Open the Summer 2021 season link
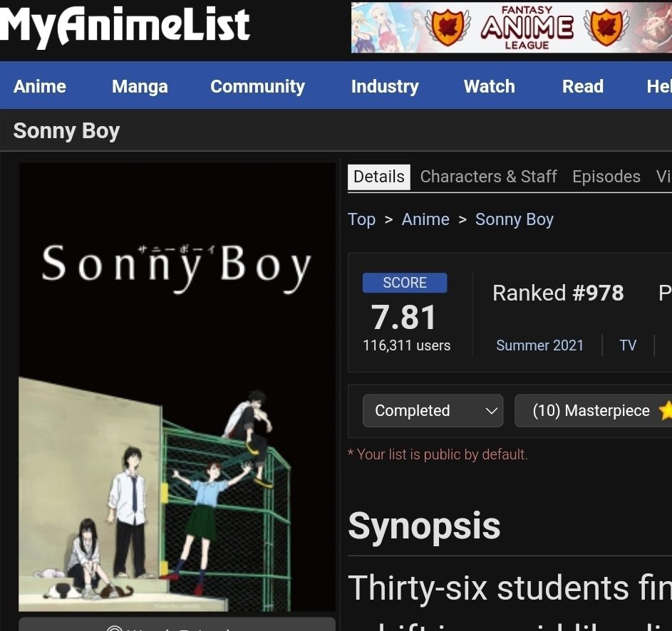This screenshot has width=672, height=631. (x=540, y=345)
